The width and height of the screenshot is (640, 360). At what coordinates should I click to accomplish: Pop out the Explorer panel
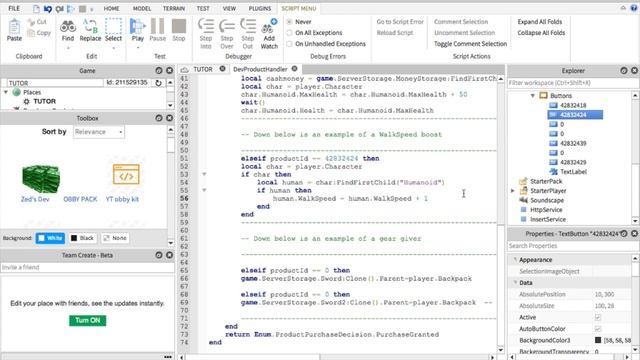point(624,71)
